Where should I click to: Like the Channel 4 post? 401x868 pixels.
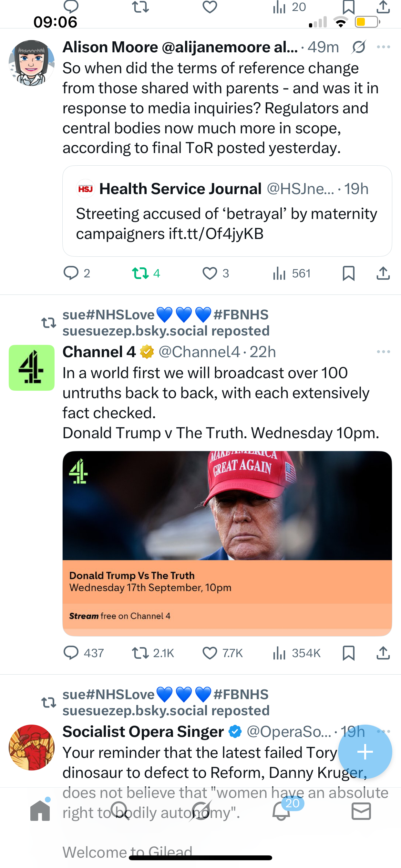click(x=210, y=653)
